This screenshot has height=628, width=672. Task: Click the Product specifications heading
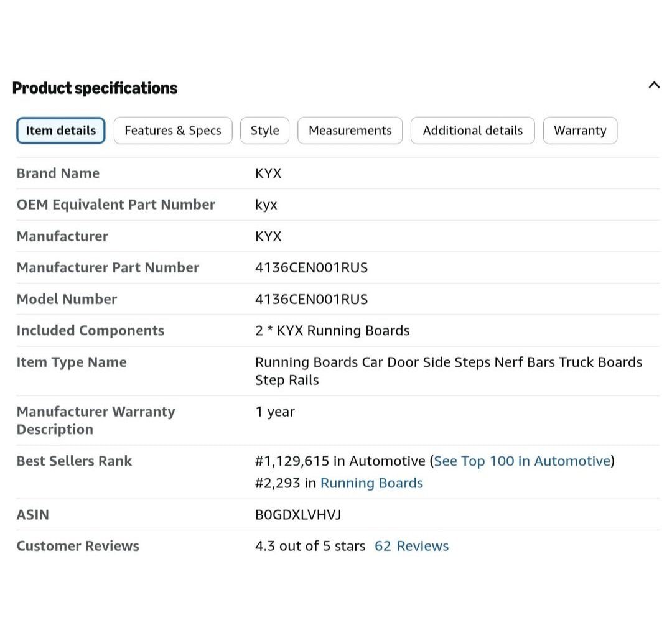pyautogui.click(x=95, y=88)
